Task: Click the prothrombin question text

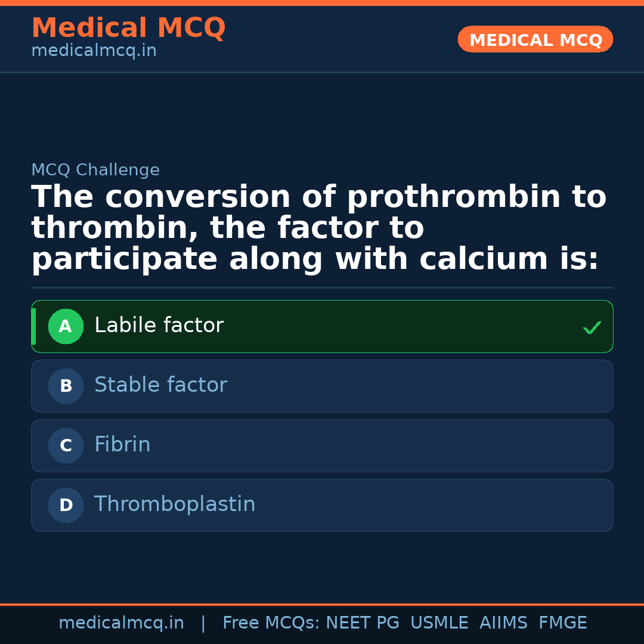Action: tap(318, 228)
